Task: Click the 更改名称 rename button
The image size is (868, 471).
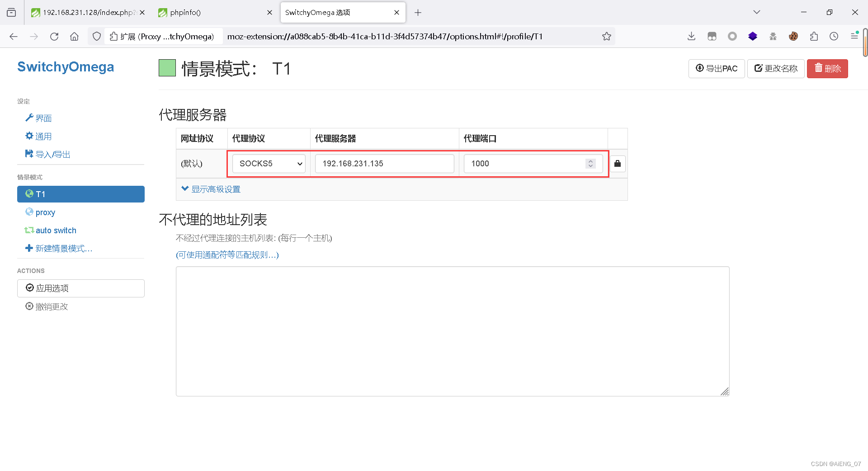Action: tap(776, 69)
